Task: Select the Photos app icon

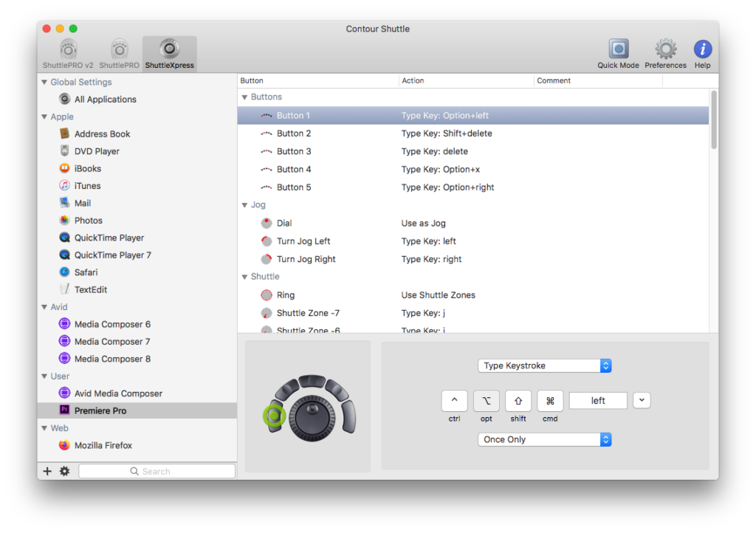Action: click(x=65, y=220)
